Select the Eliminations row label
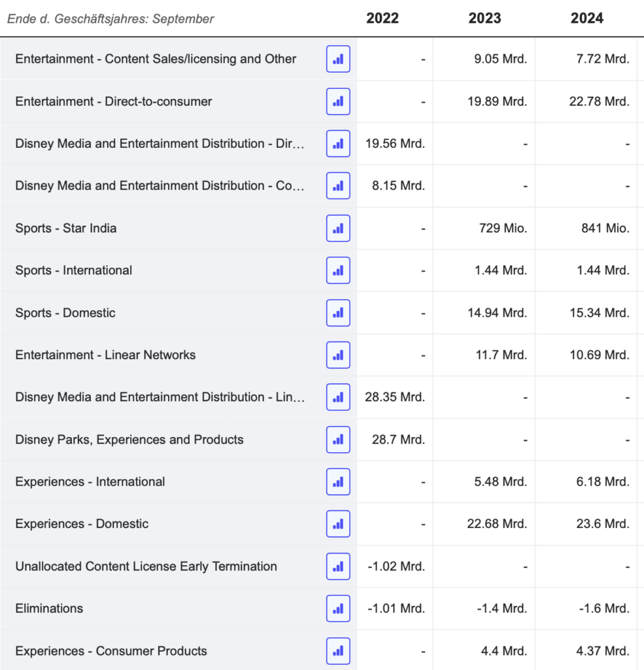The height and width of the screenshot is (670, 644). point(49,608)
